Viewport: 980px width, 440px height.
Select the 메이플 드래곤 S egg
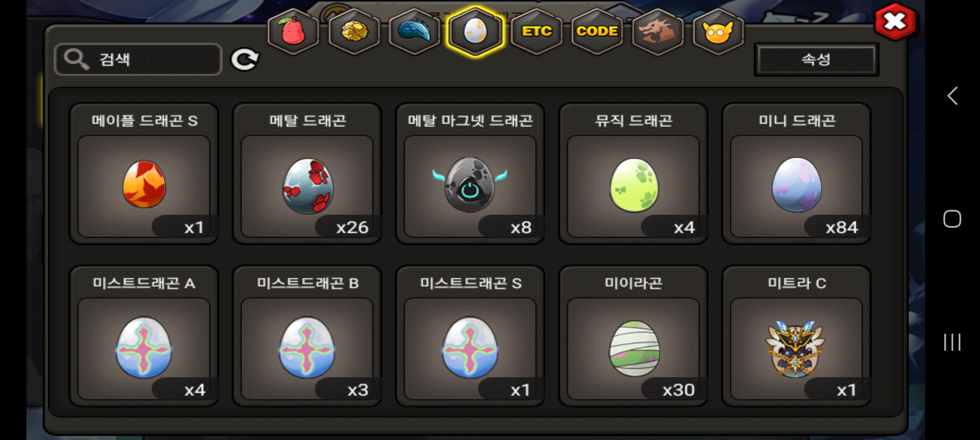(144, 174)
